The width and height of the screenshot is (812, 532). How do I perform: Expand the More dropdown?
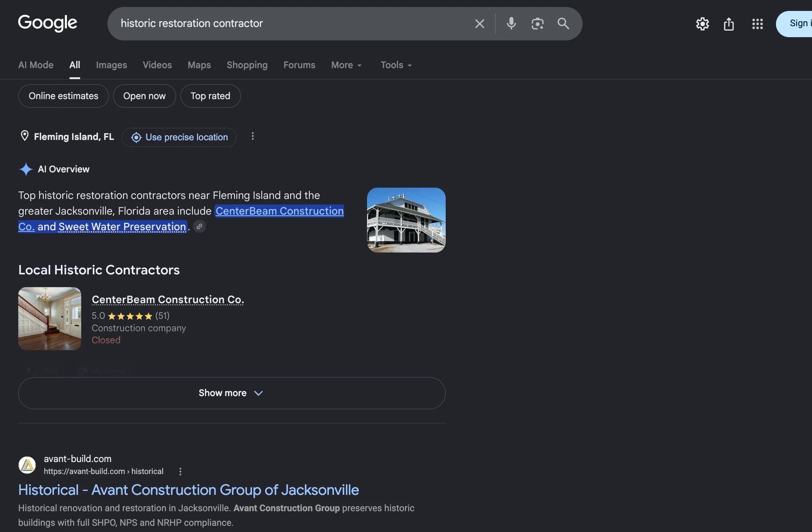[346, 65]
